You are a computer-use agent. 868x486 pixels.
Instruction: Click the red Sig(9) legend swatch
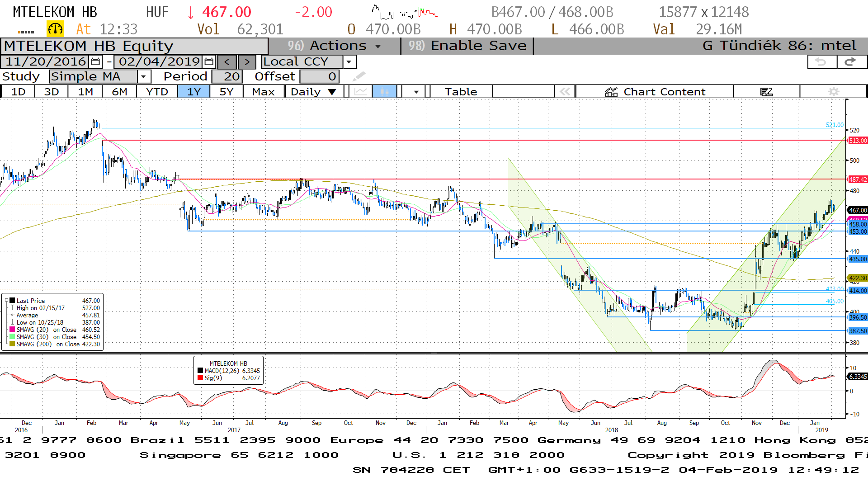click(200, 378)
